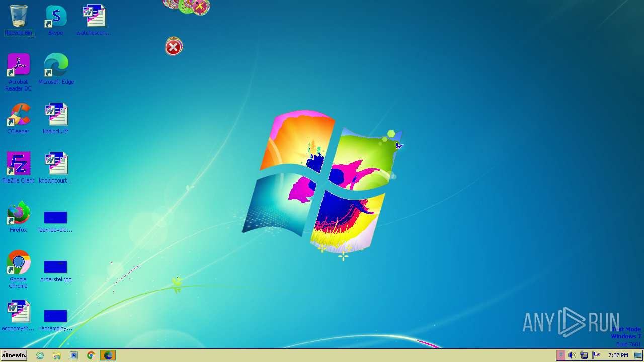Select the learndevelo file on the desktop
Viewport: 644px width, 362px height.
[x=55, y=221]
